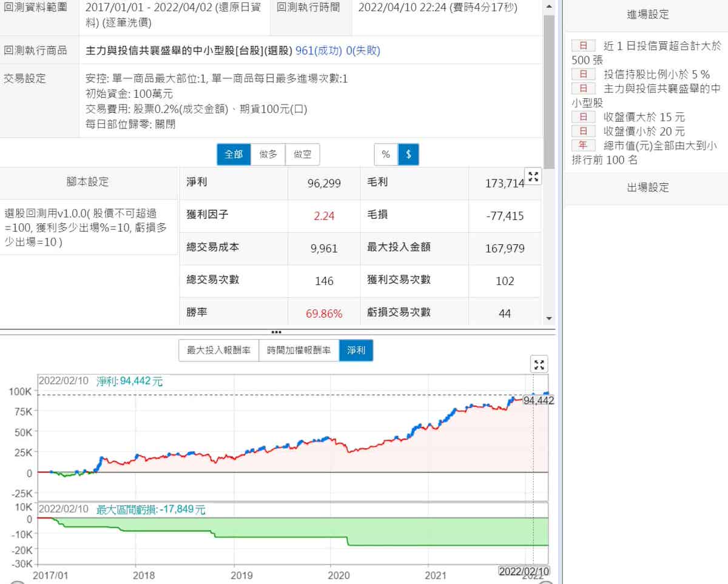Click the scroll-down arrow of results panel
728x584 pixels.
548,318
